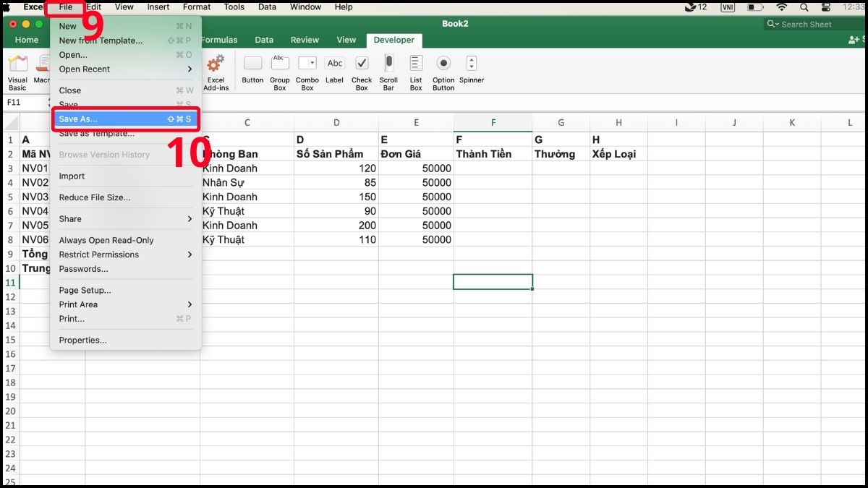Image resolution: width=868 pixels, height=488 pixels.
Task: Click the cell containing NV04
Action: coord(35,211)
